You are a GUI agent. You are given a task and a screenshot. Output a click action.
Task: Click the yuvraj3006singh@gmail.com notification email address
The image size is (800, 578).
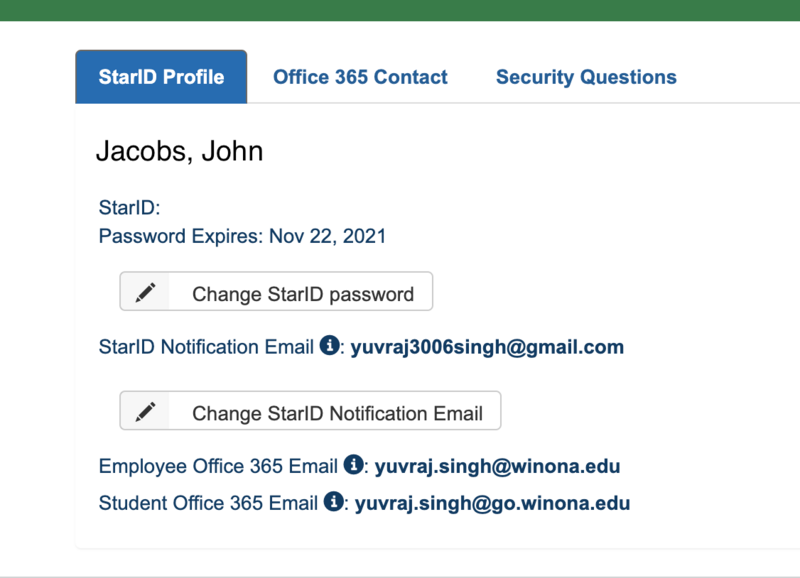click(x=487, y=347)
